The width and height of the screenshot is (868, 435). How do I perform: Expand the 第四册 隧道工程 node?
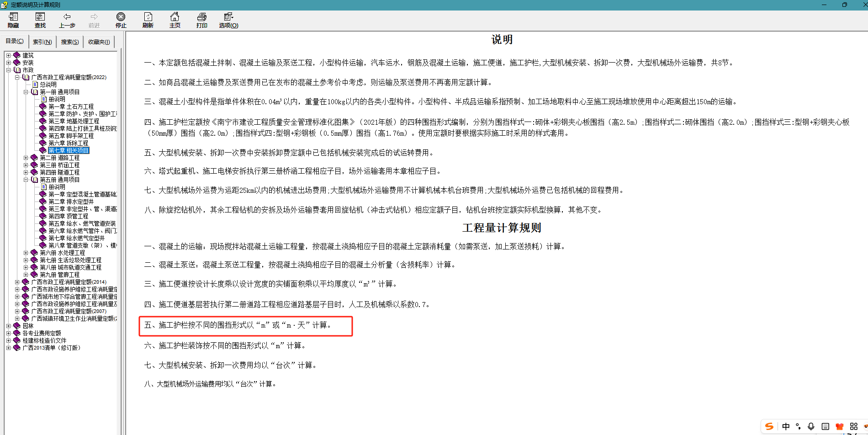pyautogui.click(x=26, y=172)
